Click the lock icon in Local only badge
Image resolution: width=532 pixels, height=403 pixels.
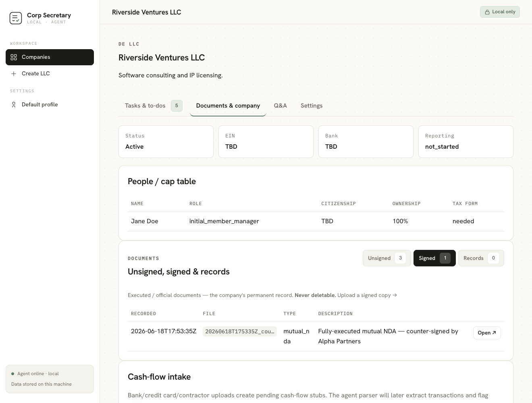tap(487, 12)
